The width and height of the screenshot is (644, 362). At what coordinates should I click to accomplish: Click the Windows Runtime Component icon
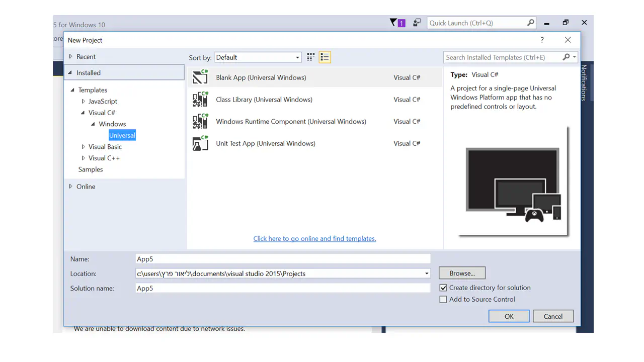coord(200,122)
